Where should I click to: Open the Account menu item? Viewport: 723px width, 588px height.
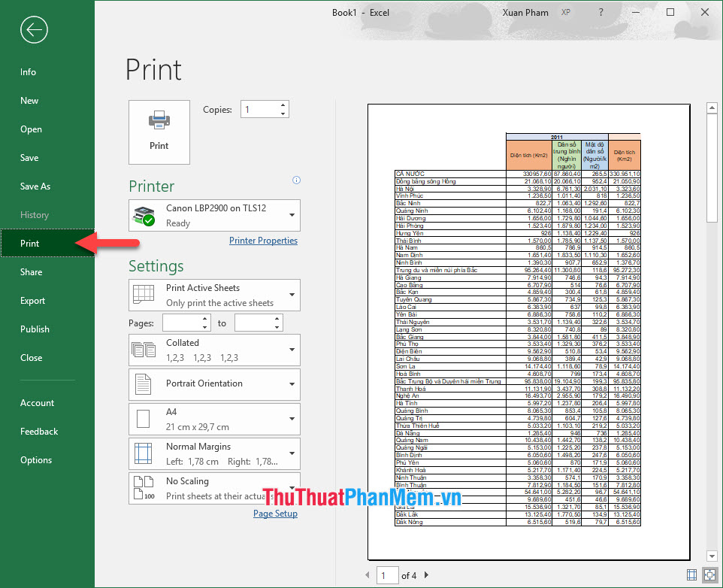37,402
